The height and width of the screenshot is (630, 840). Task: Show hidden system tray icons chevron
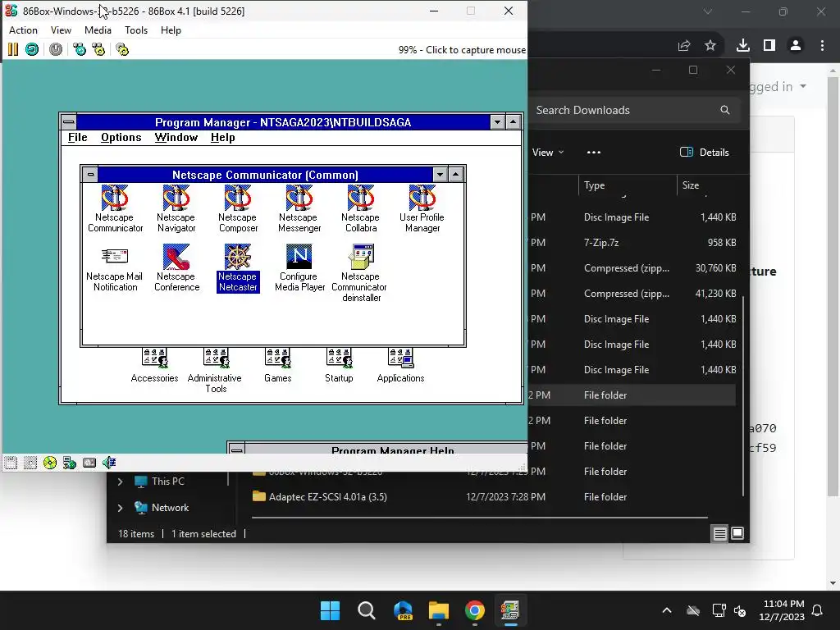pos(667,610)
